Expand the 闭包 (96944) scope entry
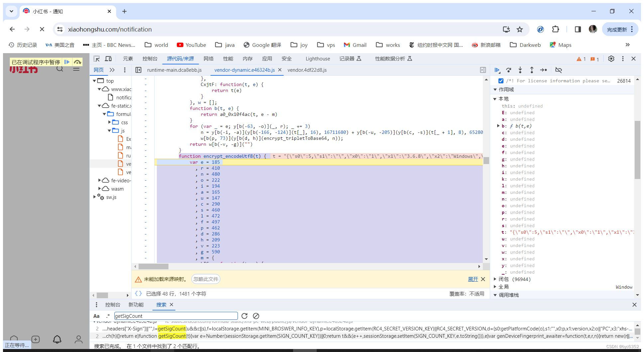Viewport: 644px width, 352px height. point(495,279)
